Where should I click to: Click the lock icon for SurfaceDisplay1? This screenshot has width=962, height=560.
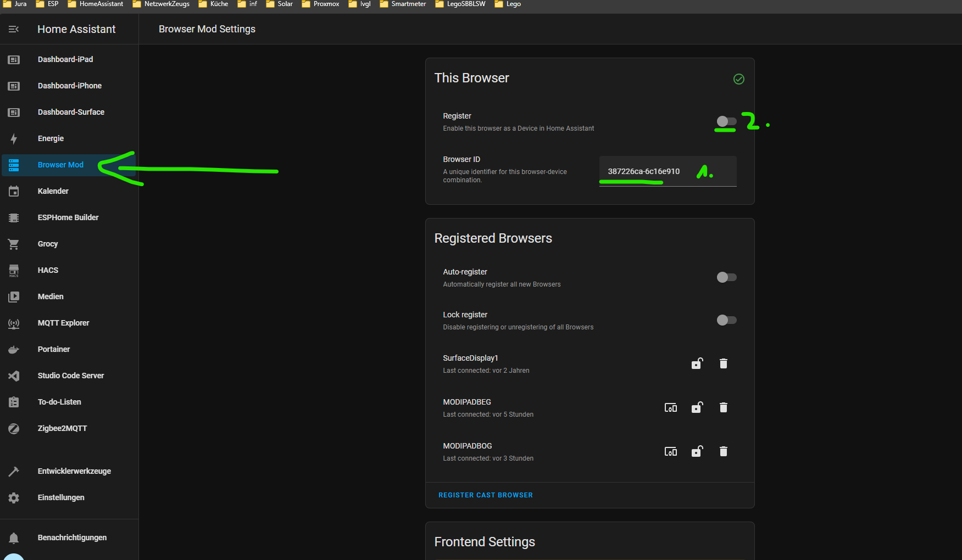(x=697, y=363)
